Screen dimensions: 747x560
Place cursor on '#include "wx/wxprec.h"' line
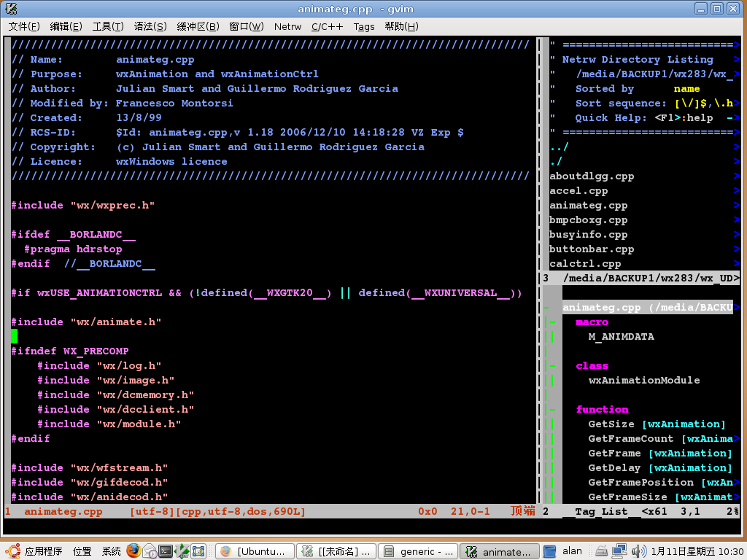[83, 205]
